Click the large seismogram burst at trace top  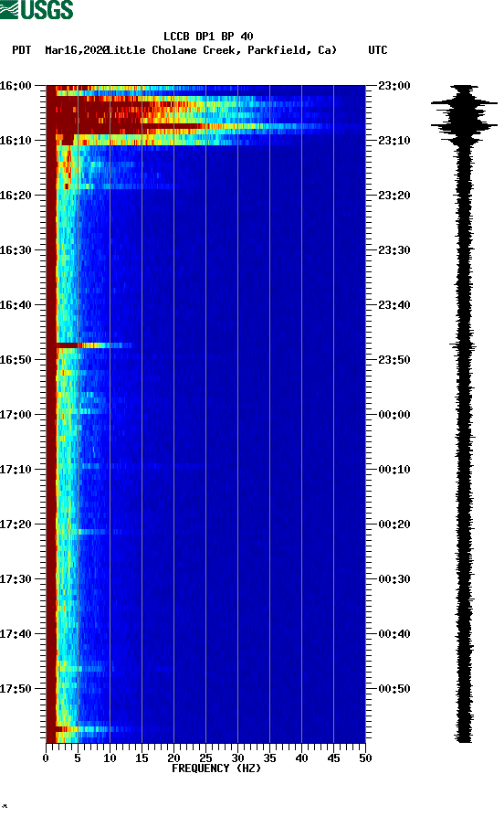(464, 115)
